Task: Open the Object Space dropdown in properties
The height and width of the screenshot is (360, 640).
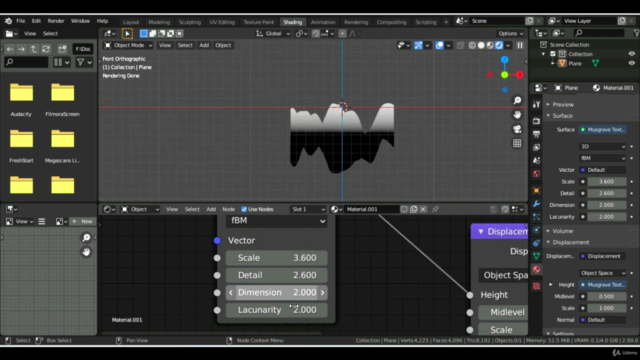Action: [x=602, y=273]
